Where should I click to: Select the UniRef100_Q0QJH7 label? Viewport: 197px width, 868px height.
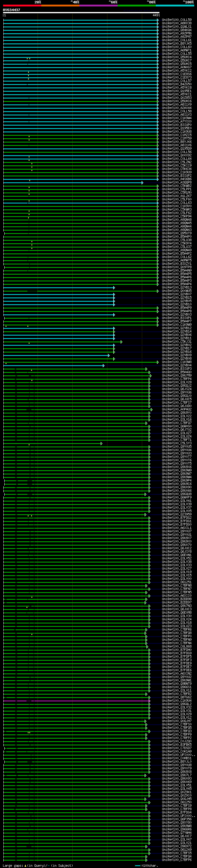[x=177, y=721]
